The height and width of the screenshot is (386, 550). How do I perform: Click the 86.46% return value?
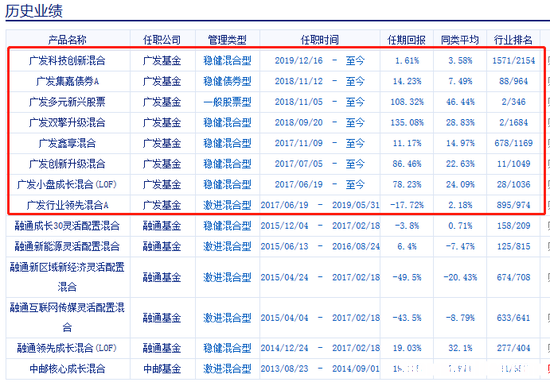[x=407, y=164]
